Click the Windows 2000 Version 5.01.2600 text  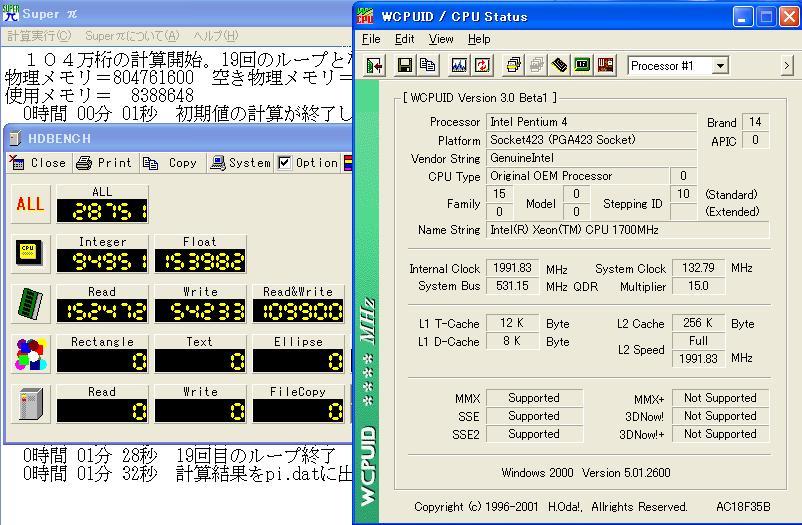coord(586,473)
